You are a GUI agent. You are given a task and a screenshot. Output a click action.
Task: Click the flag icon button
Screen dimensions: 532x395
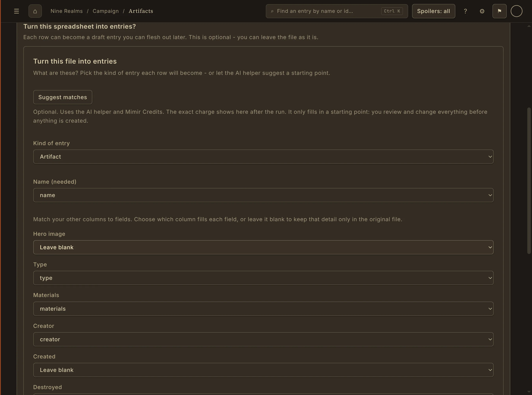[499, 11]
